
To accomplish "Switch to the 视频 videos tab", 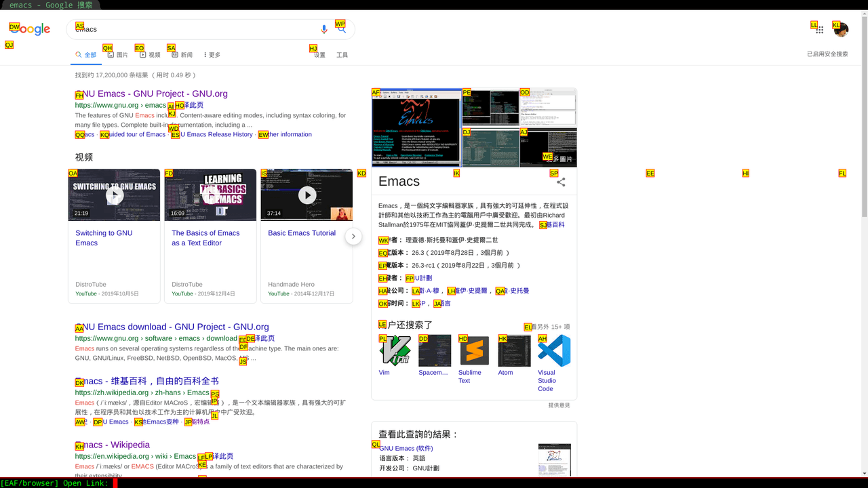I will (150, 55).
